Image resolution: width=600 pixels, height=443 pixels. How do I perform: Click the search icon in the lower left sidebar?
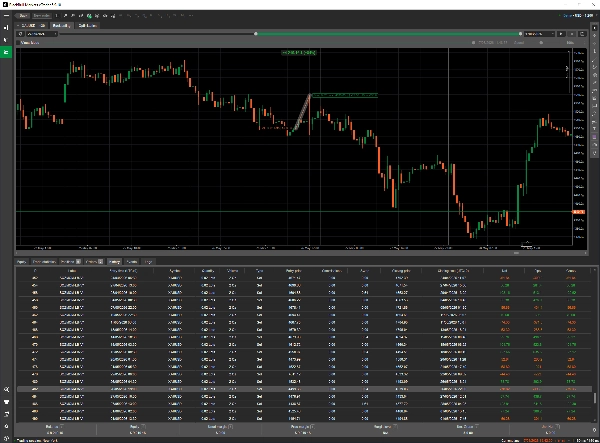6,389
